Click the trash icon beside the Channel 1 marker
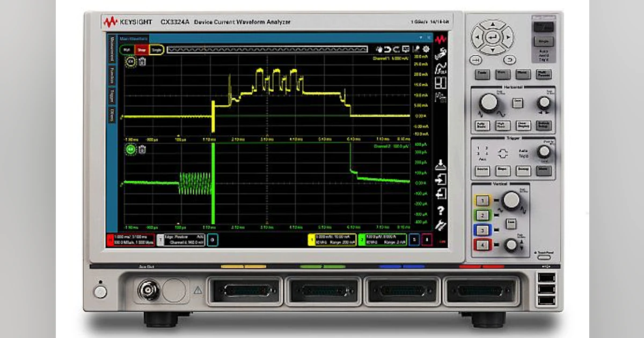 (x=142, y=62)
